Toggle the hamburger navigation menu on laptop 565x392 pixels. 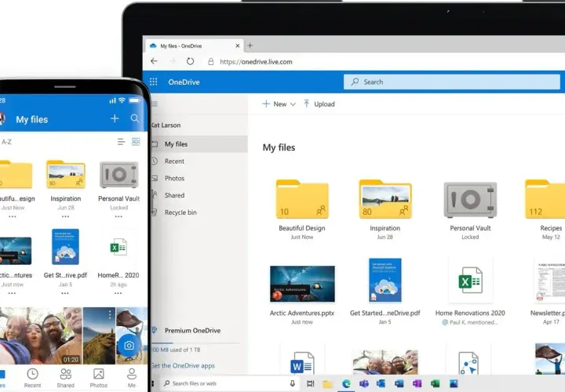point(155,104)
